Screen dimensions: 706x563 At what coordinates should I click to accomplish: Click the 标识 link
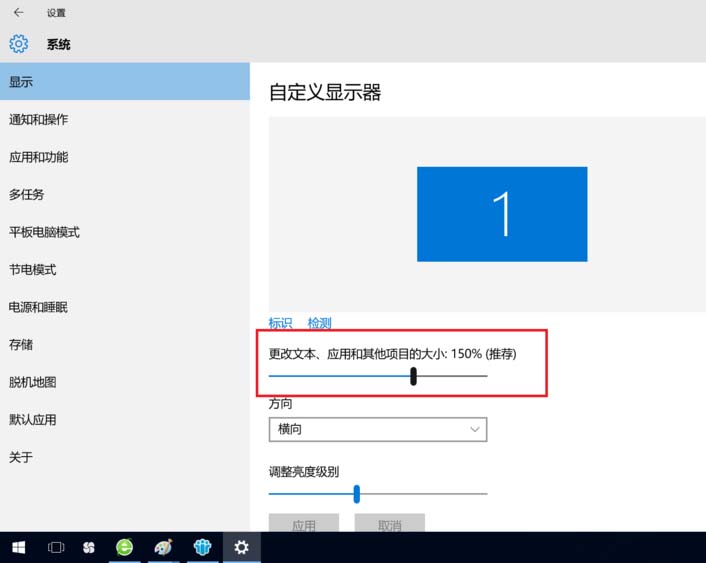click(x=280, y=323)
